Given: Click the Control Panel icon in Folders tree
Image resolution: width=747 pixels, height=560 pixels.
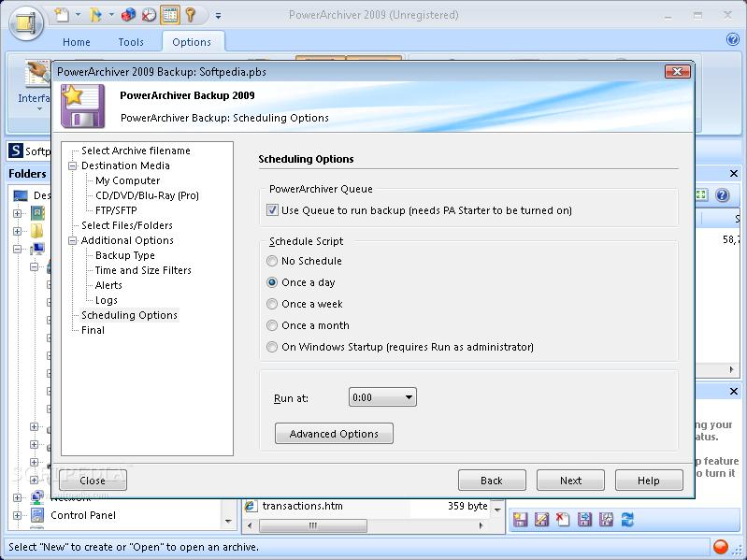Looking at the screenshot, I should coord(37,515).
